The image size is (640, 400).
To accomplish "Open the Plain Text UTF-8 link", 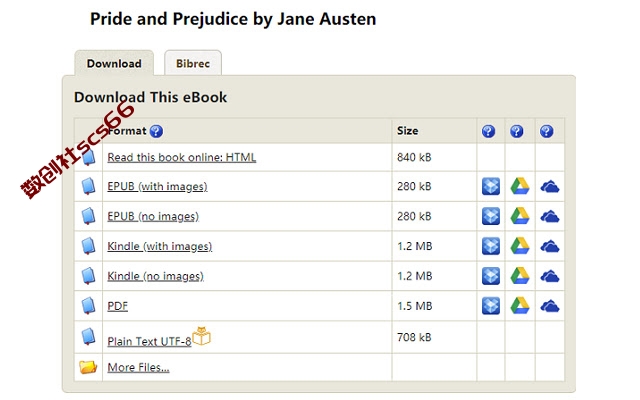I will click(x=149, y=341).
